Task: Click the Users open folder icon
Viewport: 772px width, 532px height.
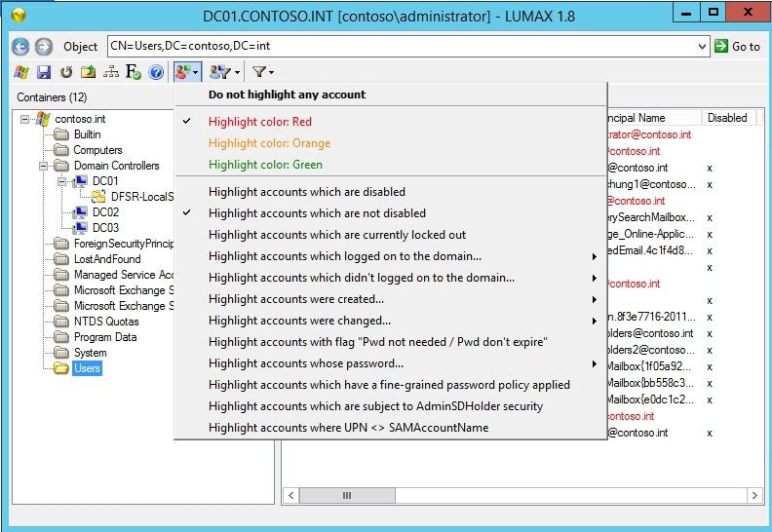Action: click(x=61, y=368)
